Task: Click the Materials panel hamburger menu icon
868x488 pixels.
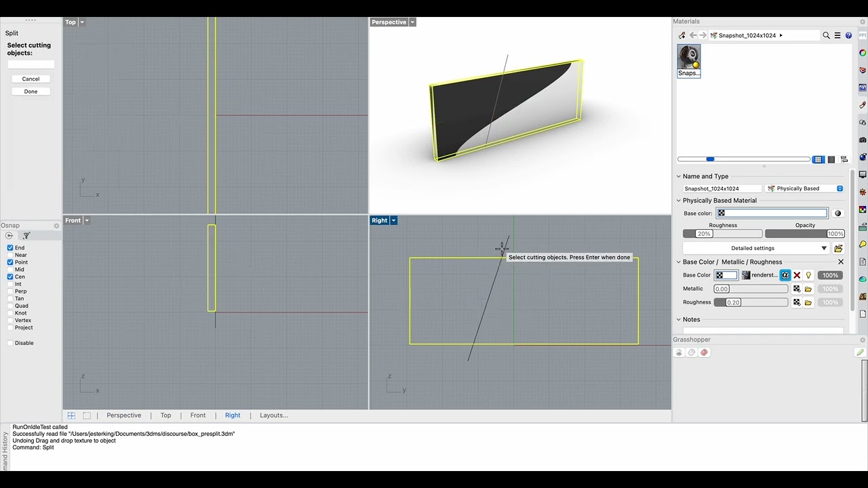Action: click(x=837, y=35)
